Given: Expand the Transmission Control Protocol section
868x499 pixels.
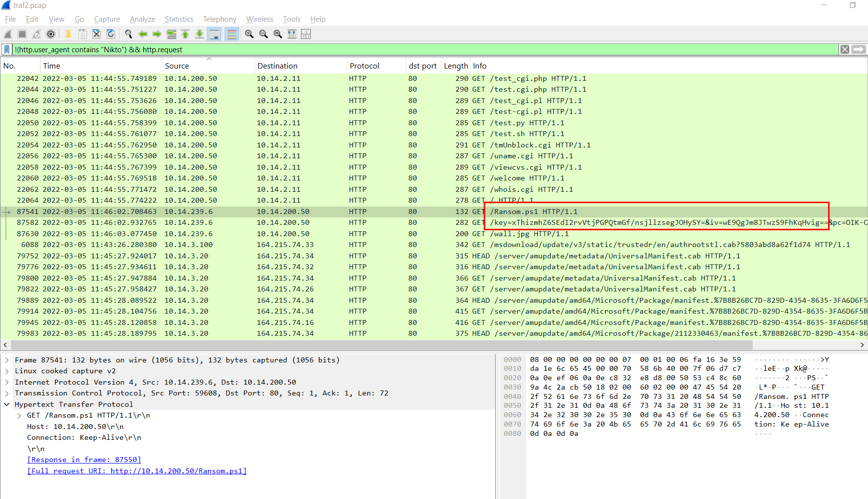Looking at the screenshot, I should [7, 393].
